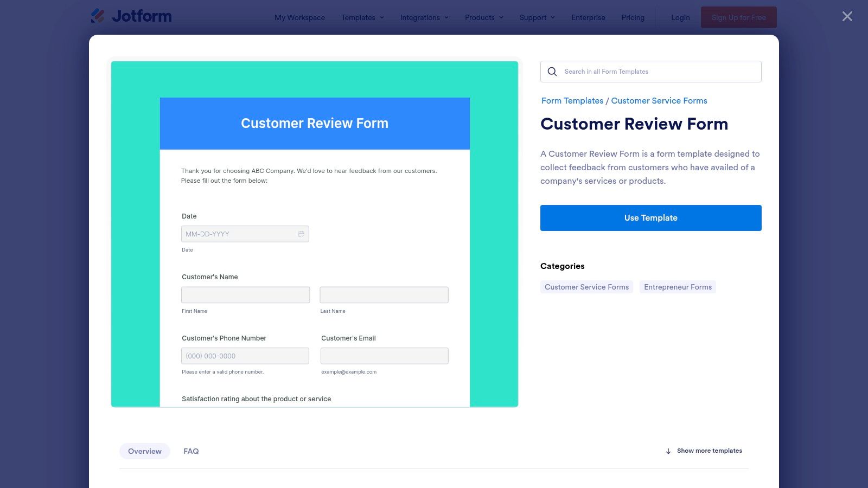Select the Overview tab
The width and height of the screenshot is (868, 488).
coord(144,451)
